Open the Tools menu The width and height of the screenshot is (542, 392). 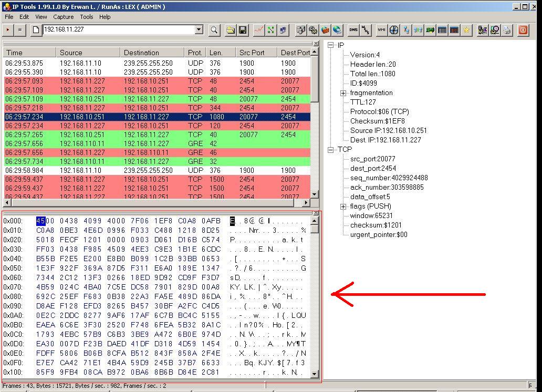pyautogui.click(x=87, y=17)
